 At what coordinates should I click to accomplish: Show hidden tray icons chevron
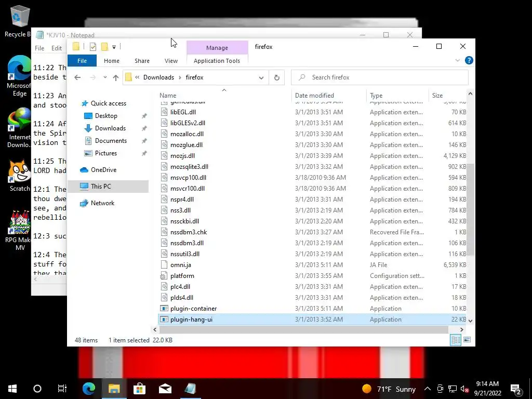[x=428, y=389]
